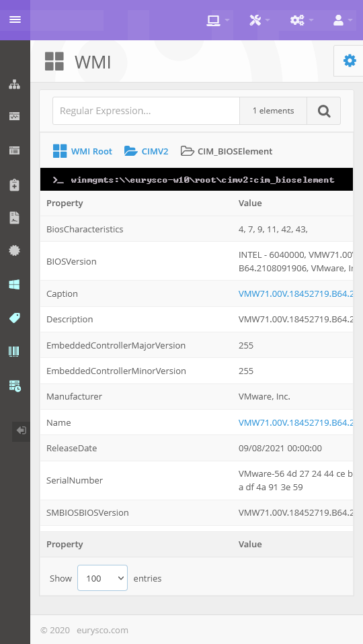This screenshot has height=644, width=363.
Task: Select the Manufacturer property cell
Action: pos(136,396)
